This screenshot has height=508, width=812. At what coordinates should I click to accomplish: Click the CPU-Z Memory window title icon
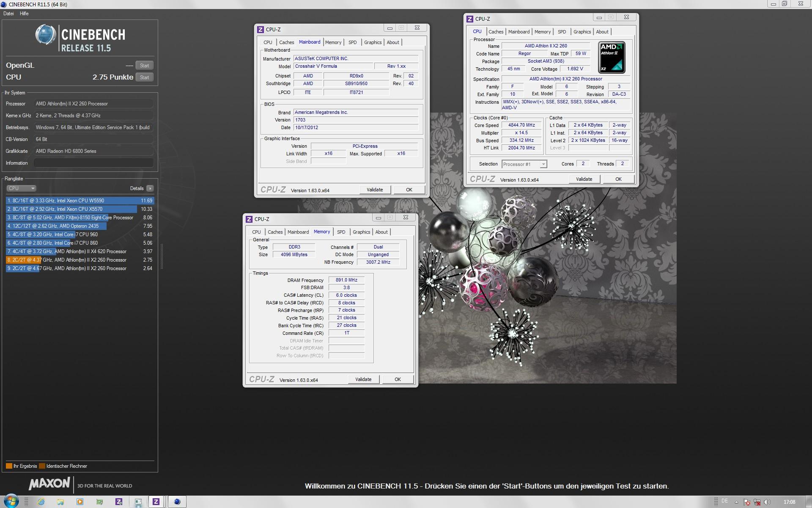[249, 219]
